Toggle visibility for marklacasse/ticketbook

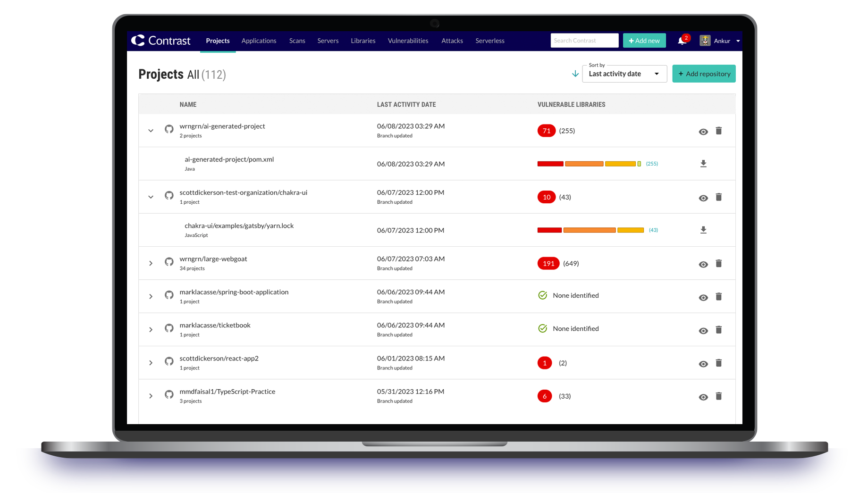pyautogui.click(x=703, y=331)
